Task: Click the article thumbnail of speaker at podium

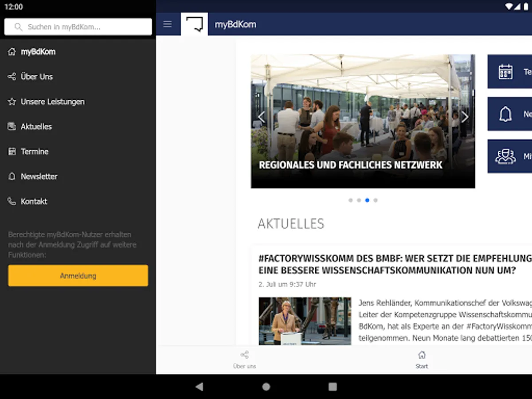Action: (305, 321)
